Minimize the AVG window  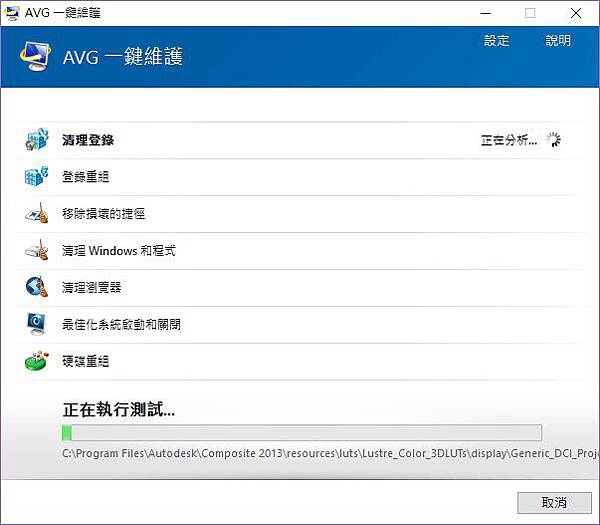(486, 13)
